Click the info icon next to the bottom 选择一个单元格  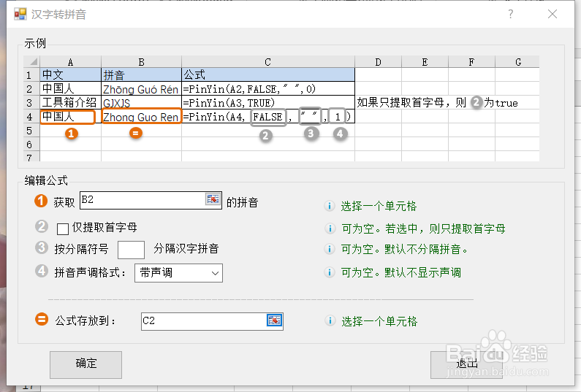(x=330, y=320)
